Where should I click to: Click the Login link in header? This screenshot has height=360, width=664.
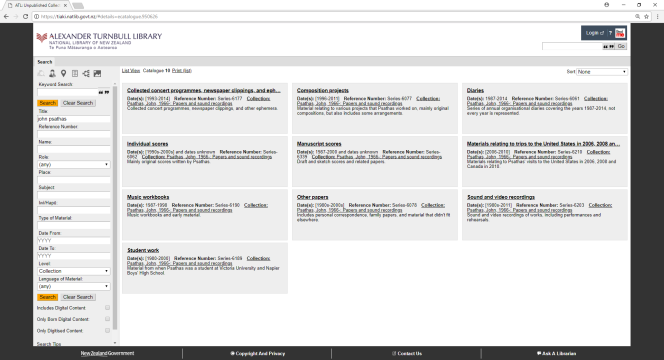[x=595, y=33]
